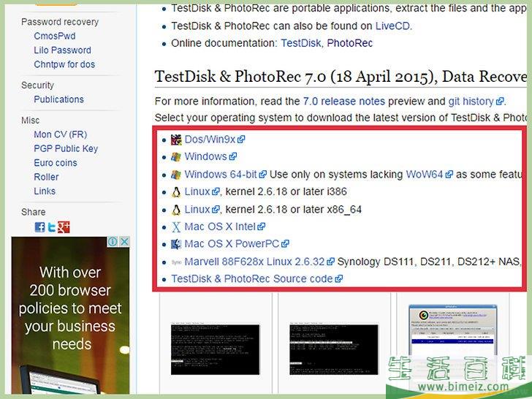Open the CmosPwd link
The width and height of the screenshot is (532, 399).
click(x=55, y=36)
